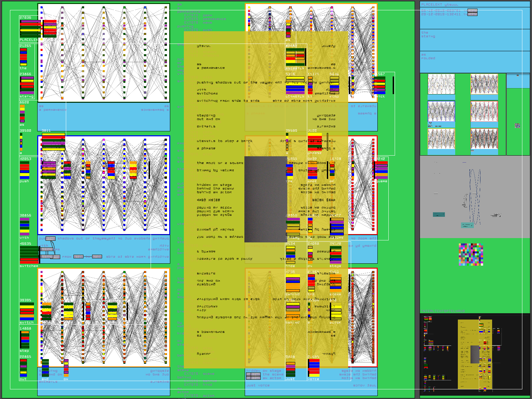This screenshot has height=399, width=532.
Task: Click the 'INTERLICHTSPIELHAUS' label
Action: point(443,311)
